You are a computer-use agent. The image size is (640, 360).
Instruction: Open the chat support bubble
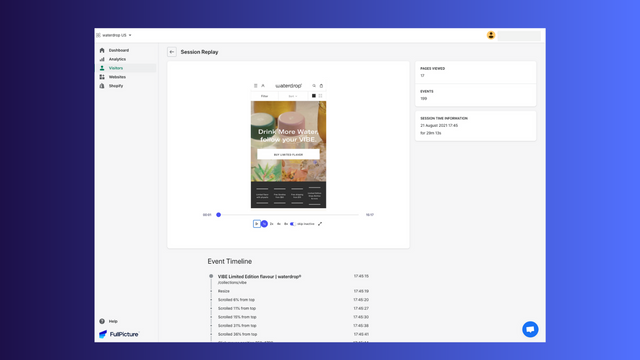click(530, 329)
